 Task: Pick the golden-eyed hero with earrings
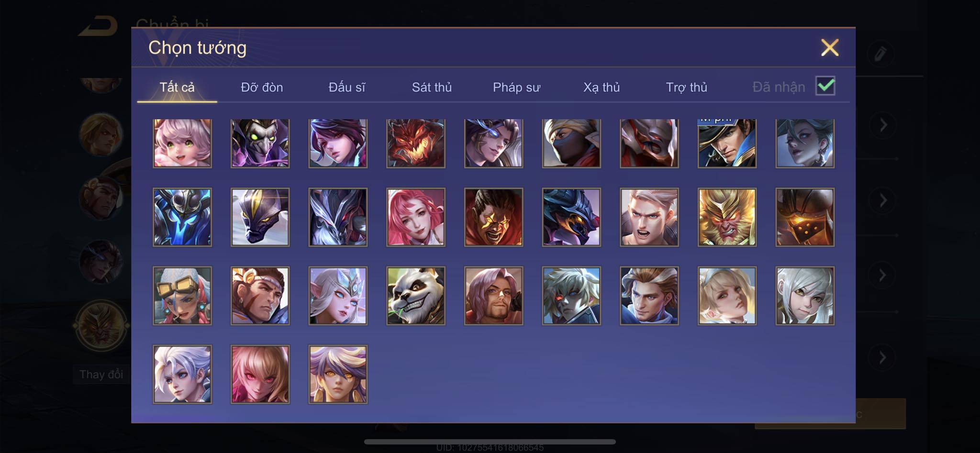[338, 375]
